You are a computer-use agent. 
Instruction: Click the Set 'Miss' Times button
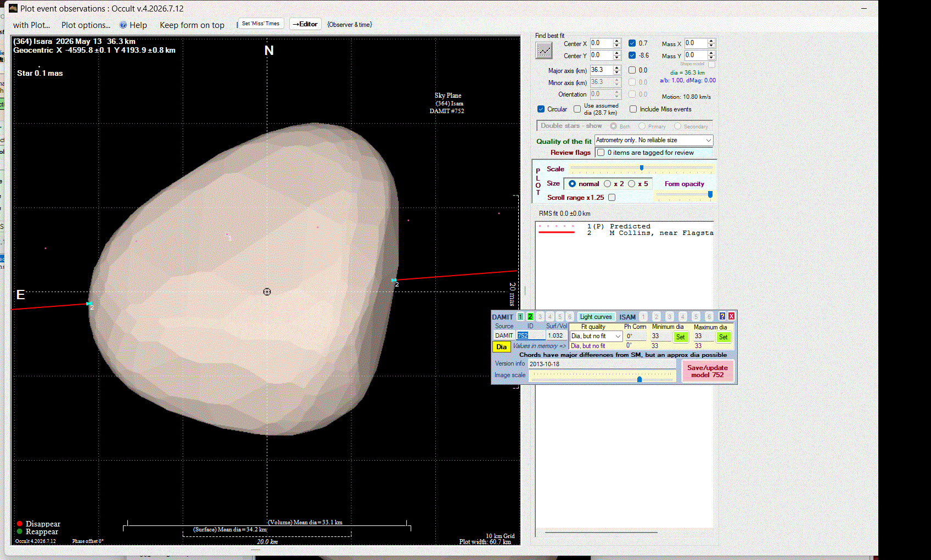tap(261, 24)
